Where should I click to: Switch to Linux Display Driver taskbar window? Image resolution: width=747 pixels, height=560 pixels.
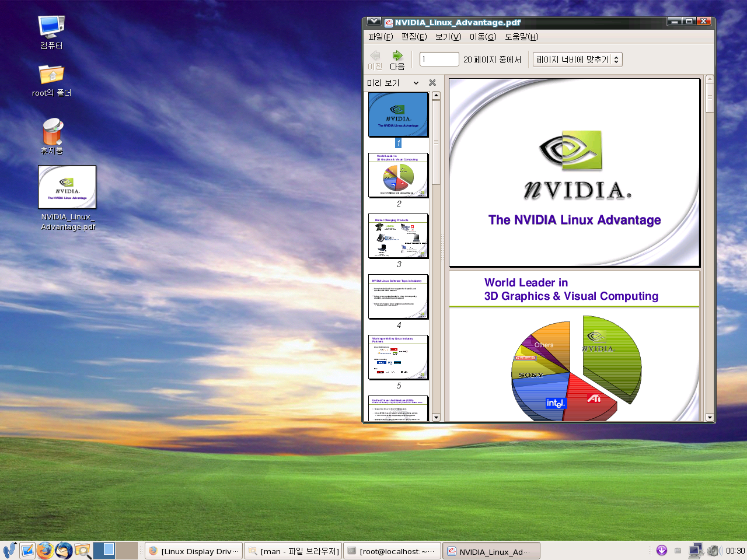pos(194,551)
